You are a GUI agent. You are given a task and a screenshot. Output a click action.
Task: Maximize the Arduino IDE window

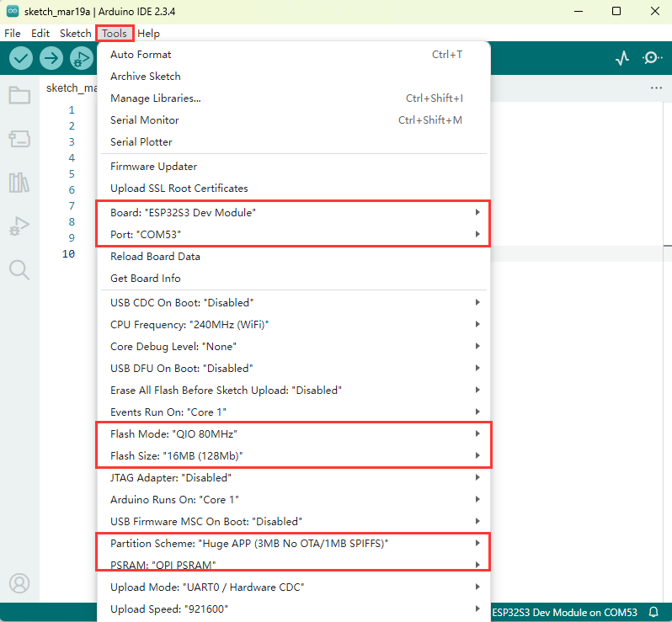pyautogui.click(x=616, y=11)
